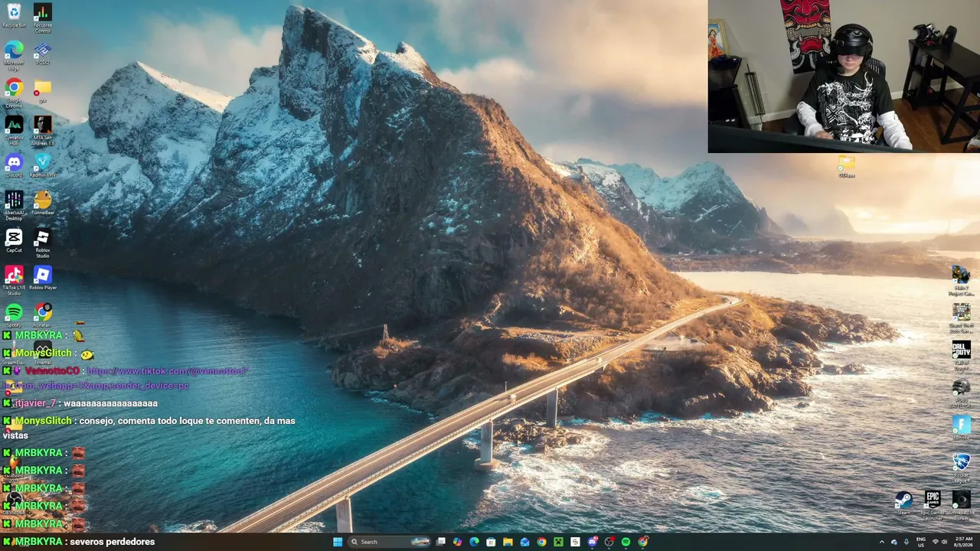Select the Fortnite desktop shortcut
Screen dimensions: 980x551
tap(961, 428)
